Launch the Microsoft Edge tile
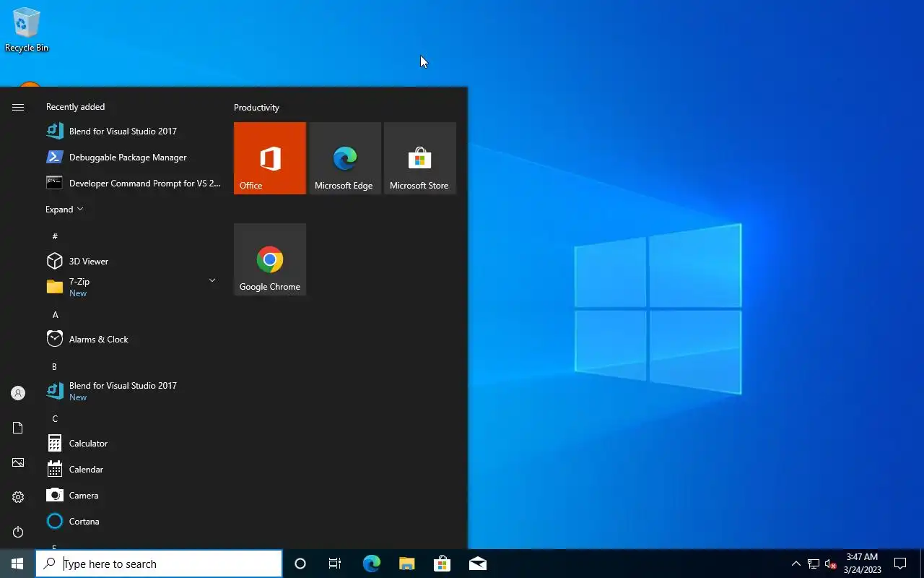The image size is (924, 578). tap(345, 158)
